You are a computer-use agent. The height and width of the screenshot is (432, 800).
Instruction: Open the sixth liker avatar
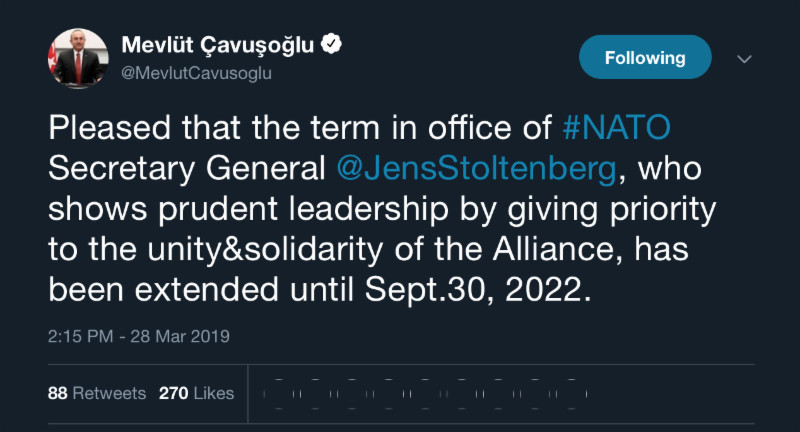click(461, 393)
